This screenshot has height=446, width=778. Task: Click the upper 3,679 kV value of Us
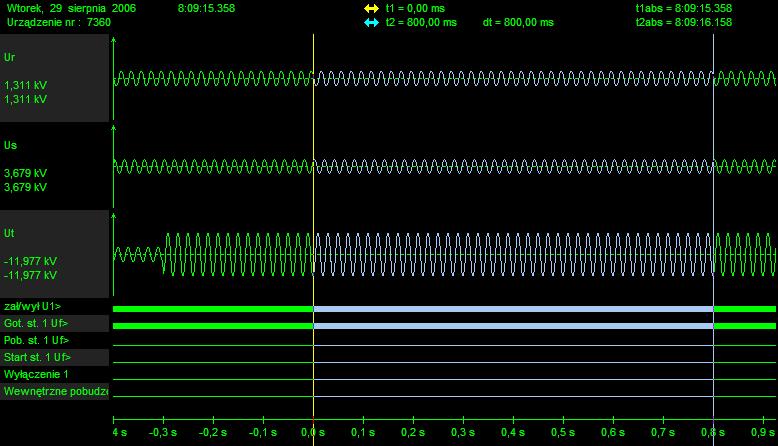[25, 173]
